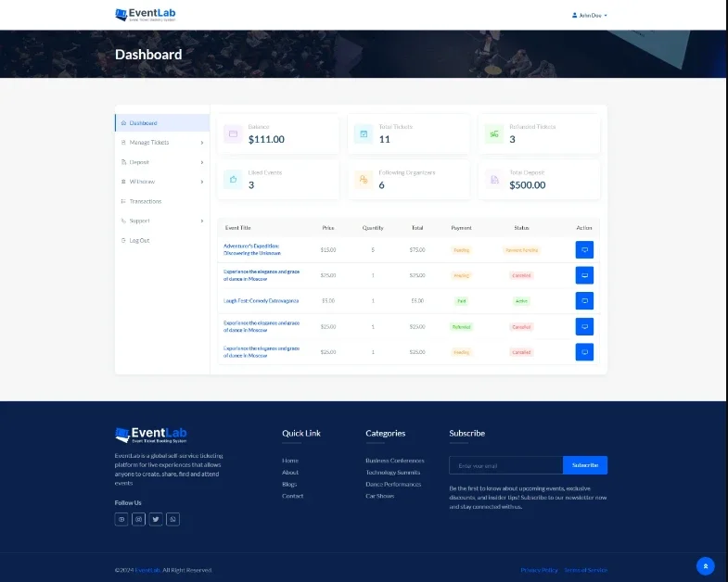Click the Paid payment badge
728x582 pixels.
(462, 301)
